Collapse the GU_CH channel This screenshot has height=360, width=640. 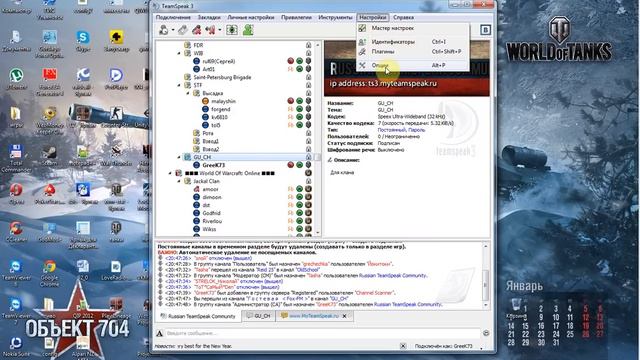(179, 157)
